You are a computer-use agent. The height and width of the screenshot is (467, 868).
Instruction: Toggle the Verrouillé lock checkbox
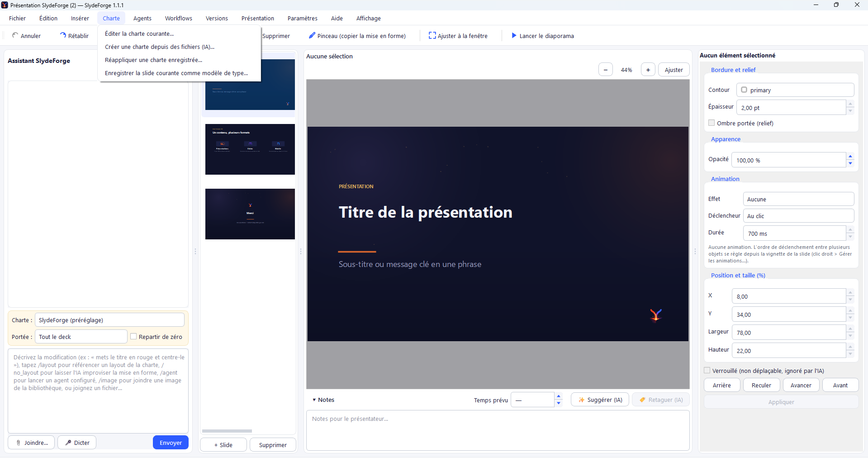[707, 370]
